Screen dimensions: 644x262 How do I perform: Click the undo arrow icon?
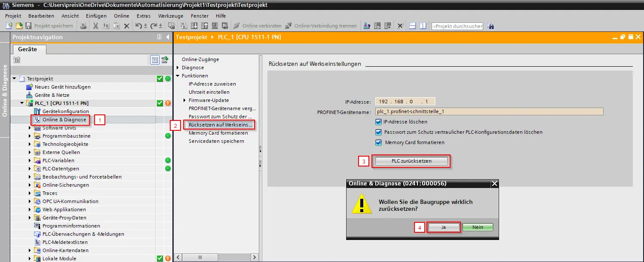[138, 26]
